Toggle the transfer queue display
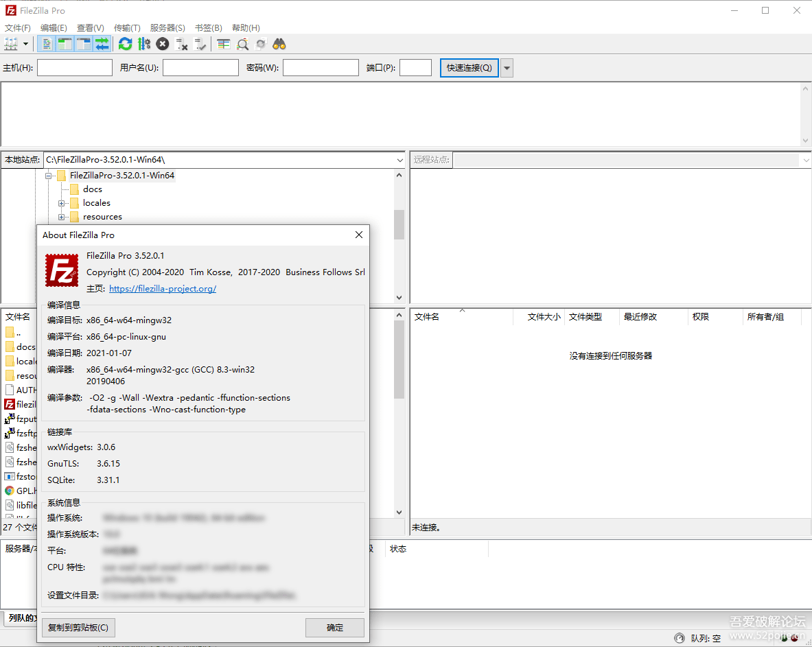 pyautogui.click(x=102, y=44)
